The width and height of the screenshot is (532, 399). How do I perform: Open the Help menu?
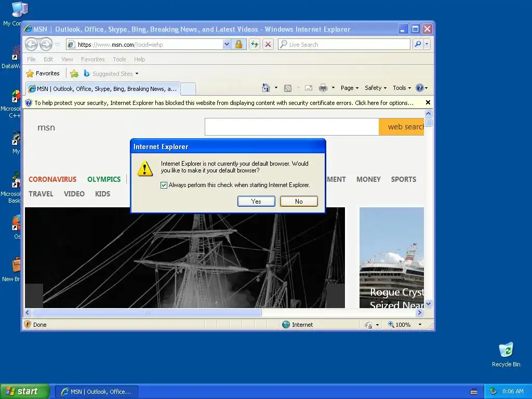139,59
